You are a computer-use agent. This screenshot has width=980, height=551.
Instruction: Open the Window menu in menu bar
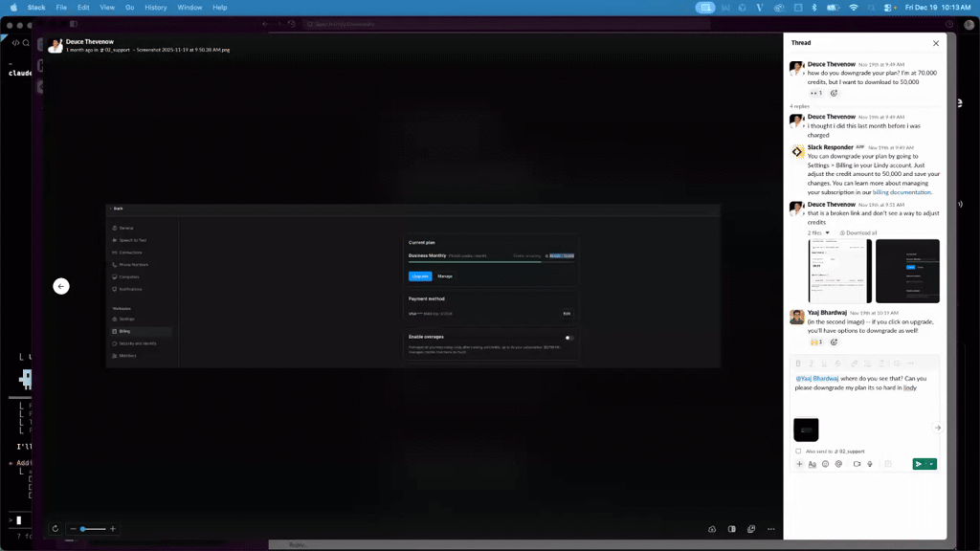(x=189, y=7)
